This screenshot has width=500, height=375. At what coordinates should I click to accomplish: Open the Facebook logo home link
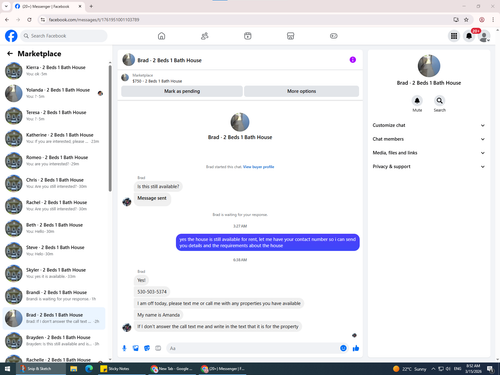(11, 36)
